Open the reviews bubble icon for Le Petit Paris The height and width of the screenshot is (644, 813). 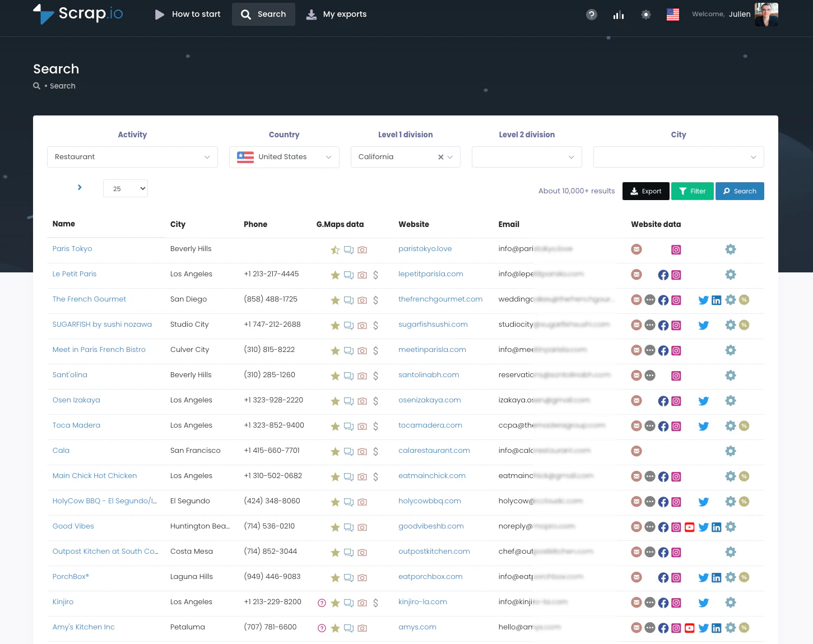tap(349, 275)
